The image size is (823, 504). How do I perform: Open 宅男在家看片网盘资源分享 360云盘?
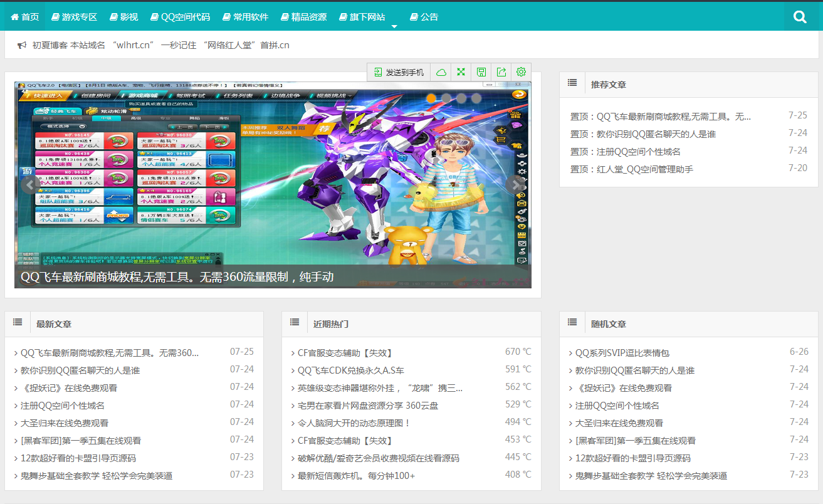[368, 406]
